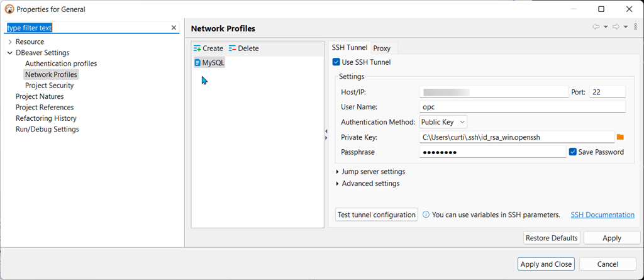
Task: Clear the filter text with X icon
Action: (x=174, y=28)
